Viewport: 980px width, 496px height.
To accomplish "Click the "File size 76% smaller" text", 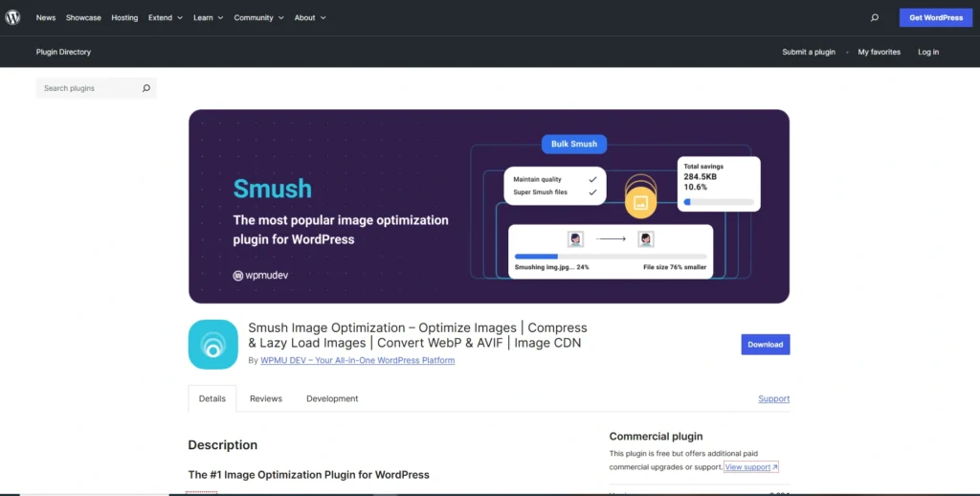I will pos(675,267).
